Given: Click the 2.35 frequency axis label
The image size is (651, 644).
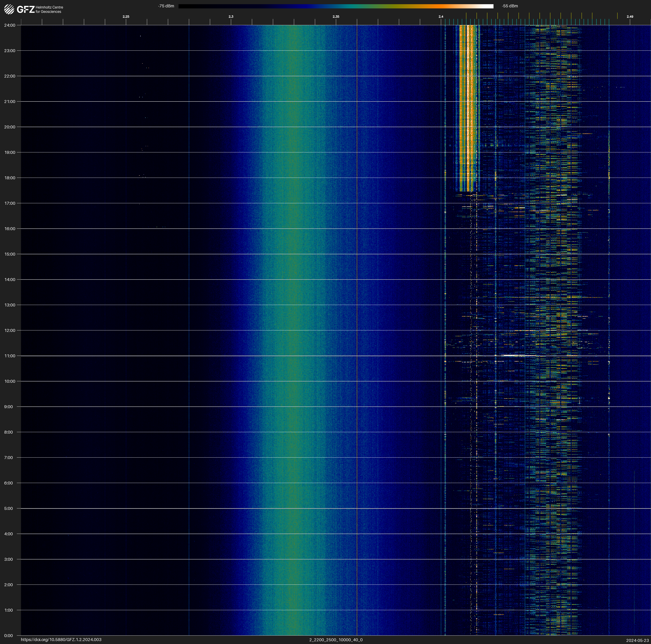Looking at the screenshot, I should coord(336,17).
